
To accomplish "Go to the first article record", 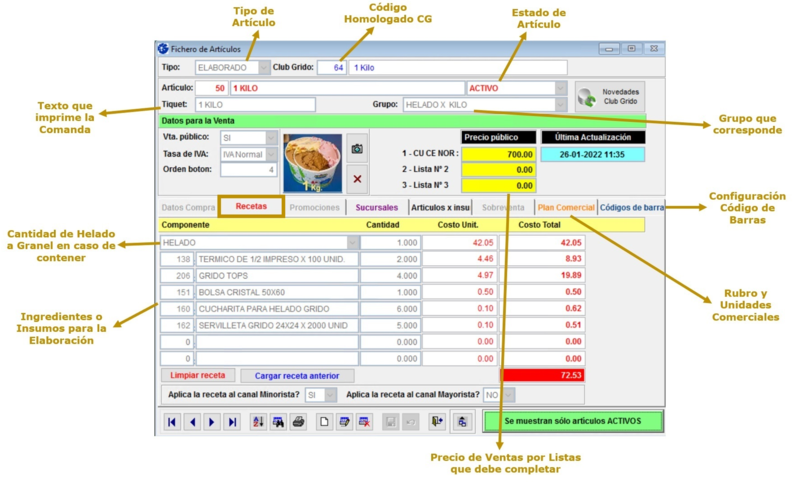I will click(173, 422).
